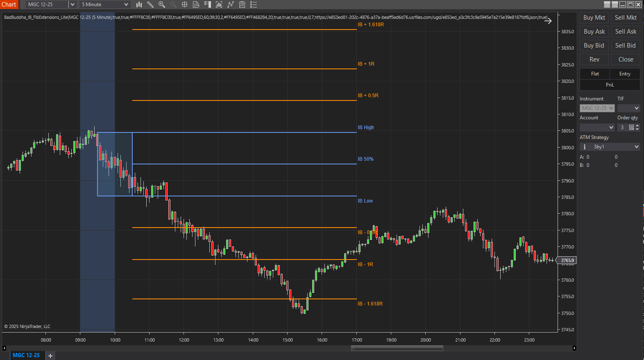The width and height of the screenshot is (644, 360).
Task: Open the 5 Minute interval dropdown
Action: 105,5
